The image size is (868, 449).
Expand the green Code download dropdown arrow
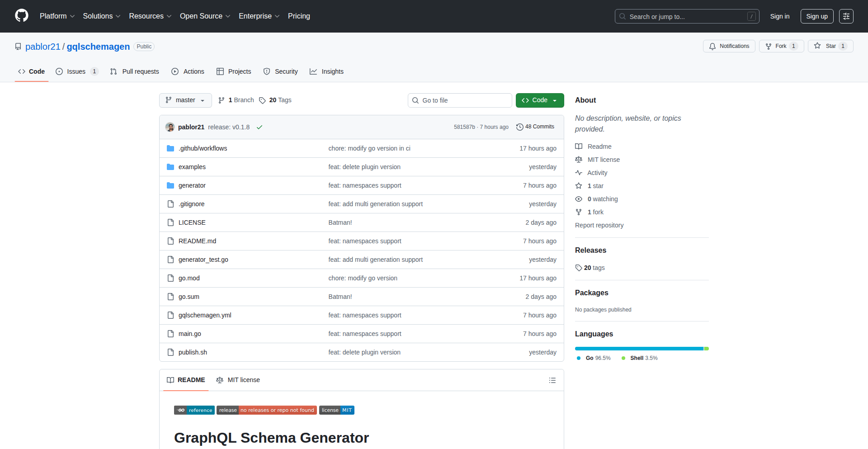tap(555, 100)
